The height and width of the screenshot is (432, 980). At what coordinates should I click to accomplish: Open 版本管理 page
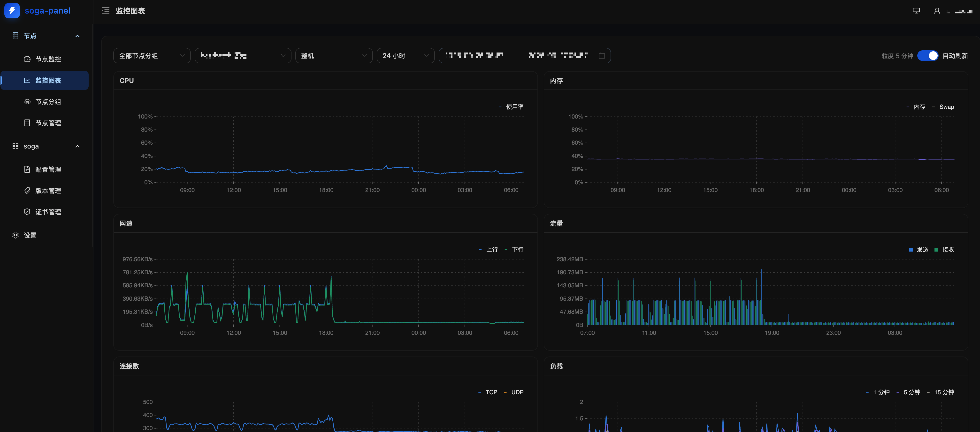coord(45,191)
